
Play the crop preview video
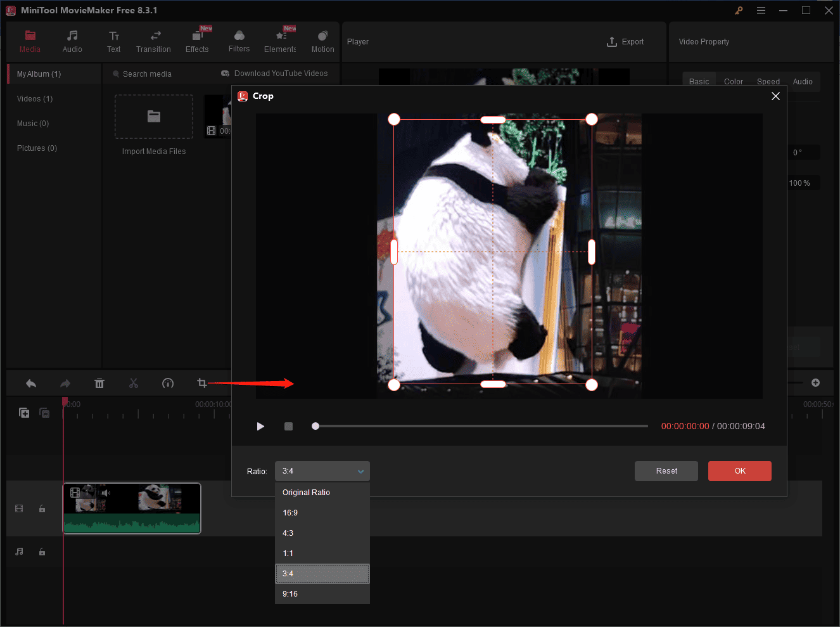pos(260,426)
